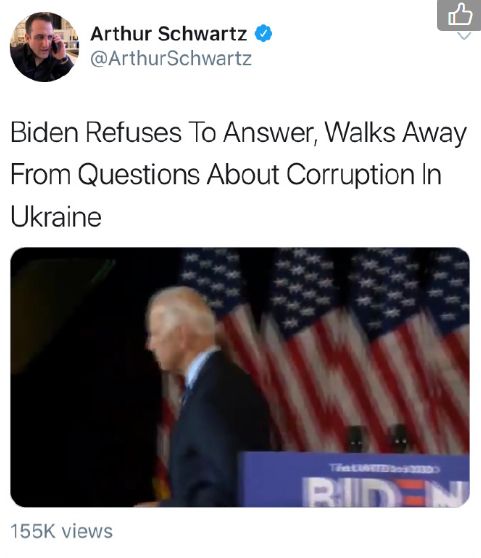Viewport: 481px width, 558px height.
Task: Play the Biden video clip
Action: click(240, 377)
